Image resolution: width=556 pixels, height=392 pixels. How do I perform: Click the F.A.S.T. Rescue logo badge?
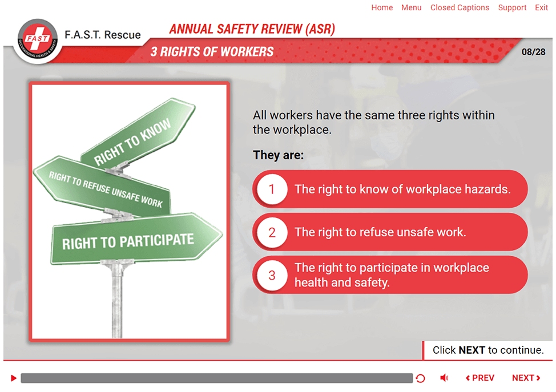tap(37, 41)
